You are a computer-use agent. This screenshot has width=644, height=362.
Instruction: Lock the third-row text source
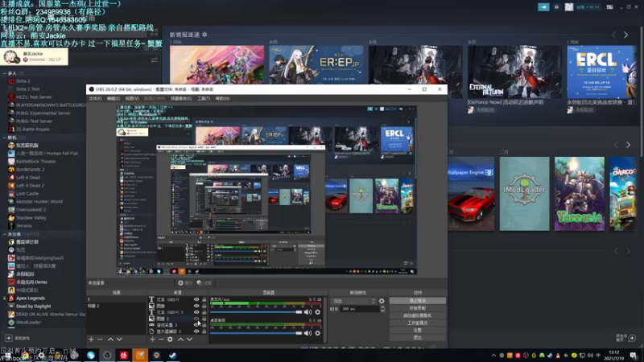[204, 312]
